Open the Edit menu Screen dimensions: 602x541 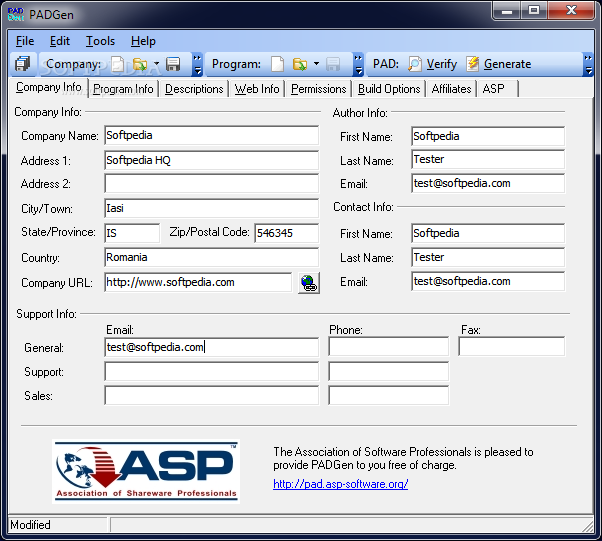pyautogui.click(x=60, y=41)
